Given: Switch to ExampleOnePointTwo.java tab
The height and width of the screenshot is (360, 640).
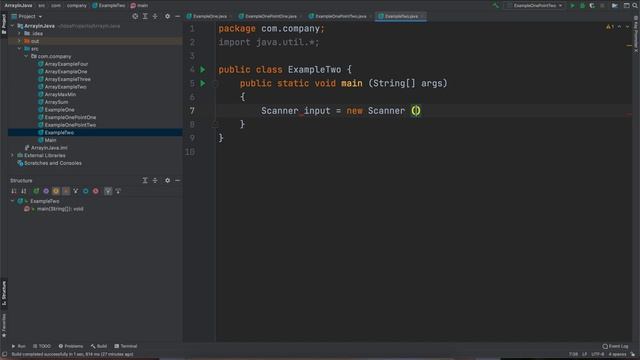Looking at the screenshot, I should [338, 16].
